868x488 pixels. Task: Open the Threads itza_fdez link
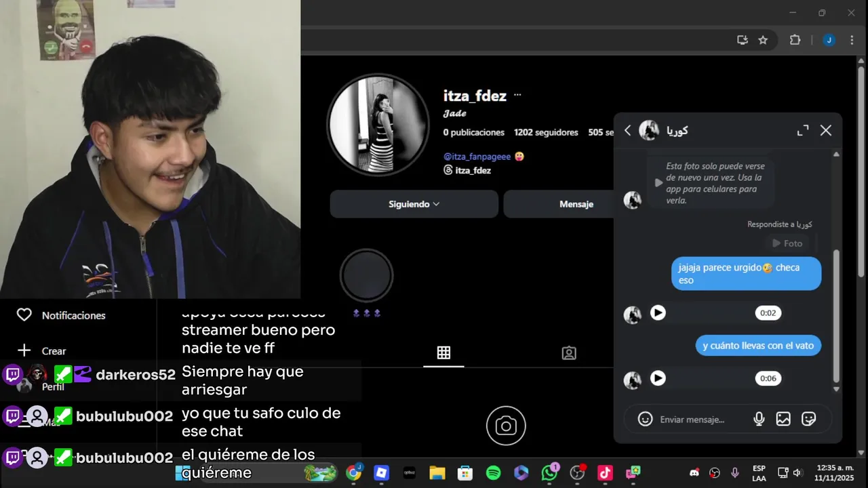pos(467,170)
